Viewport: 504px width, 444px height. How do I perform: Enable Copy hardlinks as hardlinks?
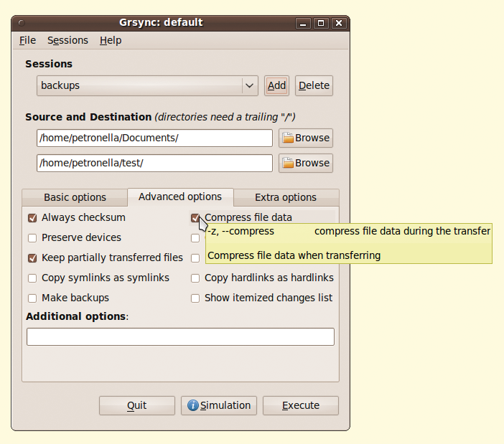click(195, 278)
